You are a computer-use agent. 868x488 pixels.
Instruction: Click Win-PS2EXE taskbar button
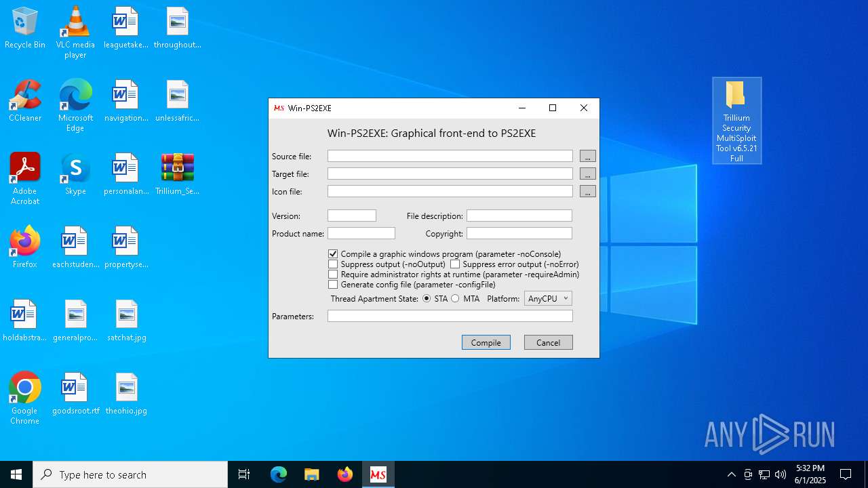378,474
